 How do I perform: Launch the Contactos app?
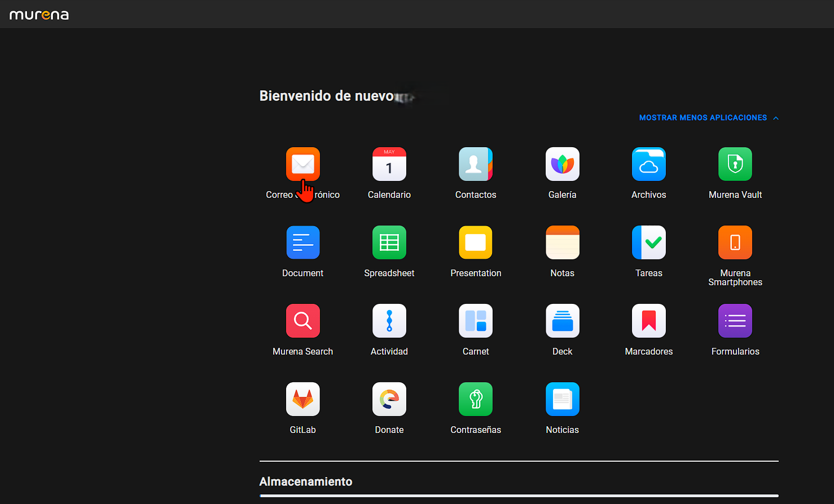475,164
